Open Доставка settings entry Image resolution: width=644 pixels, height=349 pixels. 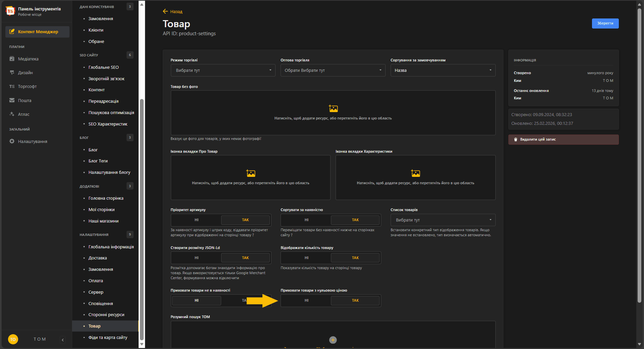click(98, 258)
